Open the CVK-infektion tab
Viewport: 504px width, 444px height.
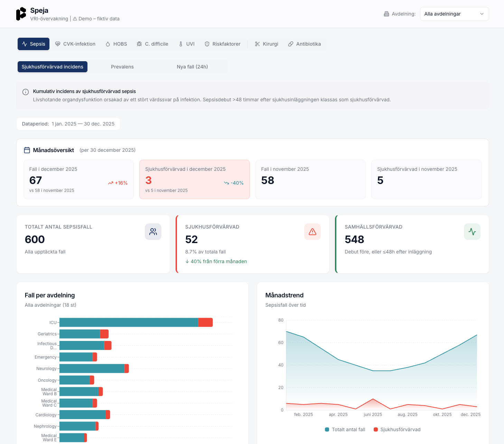click(75, 44)
